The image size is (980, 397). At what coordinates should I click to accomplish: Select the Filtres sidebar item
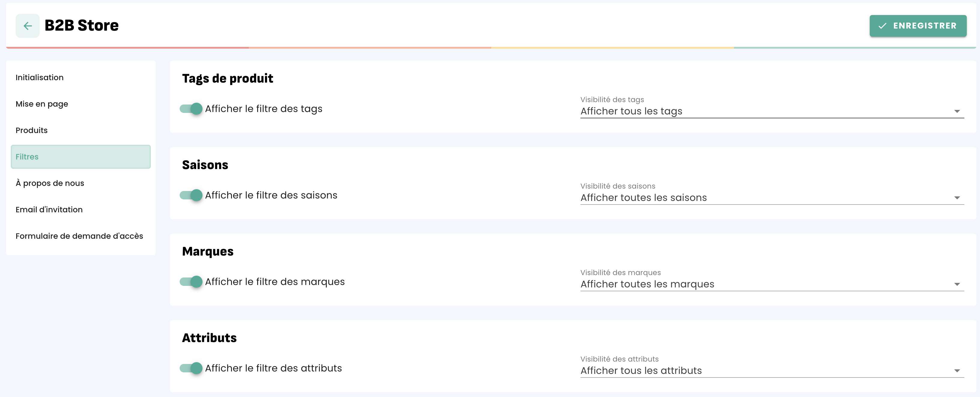(81, 157)
